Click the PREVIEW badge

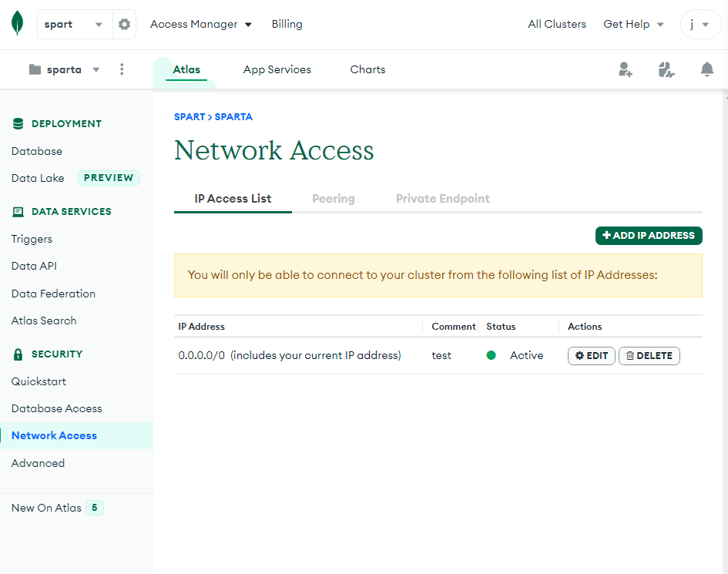point(109,178)
